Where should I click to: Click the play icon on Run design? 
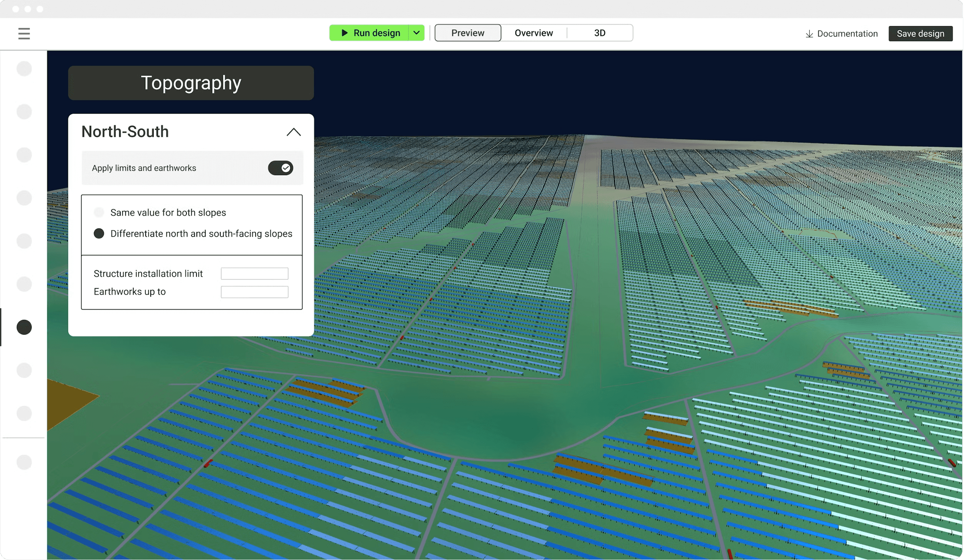[x=344, y=33]
